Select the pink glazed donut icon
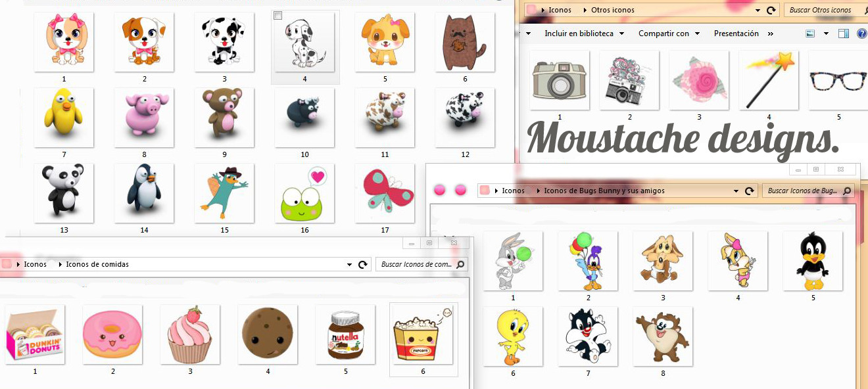Viewport: 868px width, 389px height. (112, 334)
